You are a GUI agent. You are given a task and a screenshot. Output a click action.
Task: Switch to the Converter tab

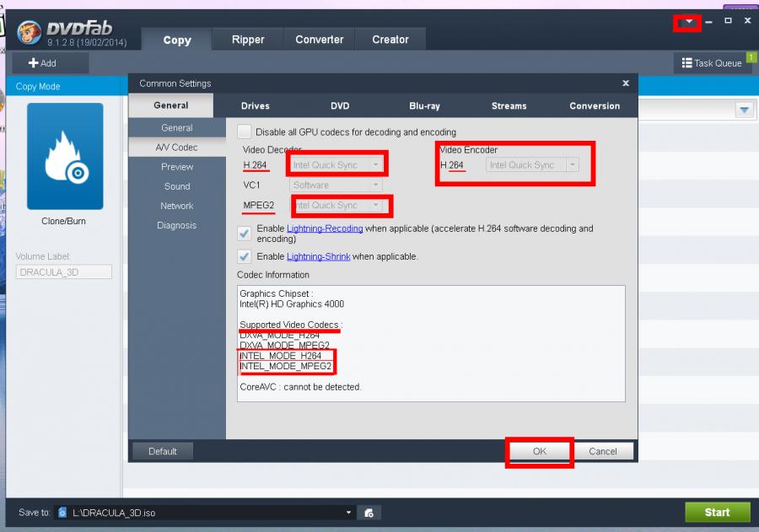(x=319, y=40)
